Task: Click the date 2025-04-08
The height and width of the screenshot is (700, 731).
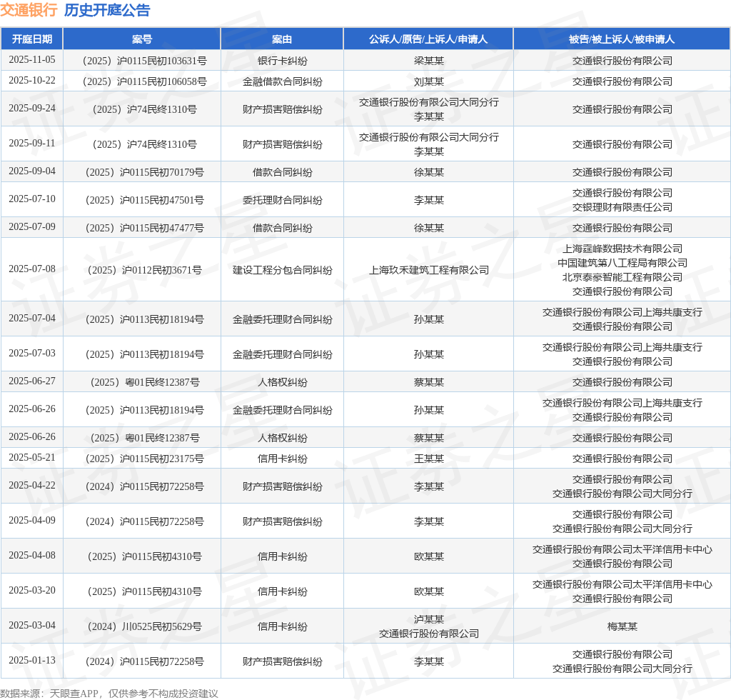Action: click(x=31, y=556)
